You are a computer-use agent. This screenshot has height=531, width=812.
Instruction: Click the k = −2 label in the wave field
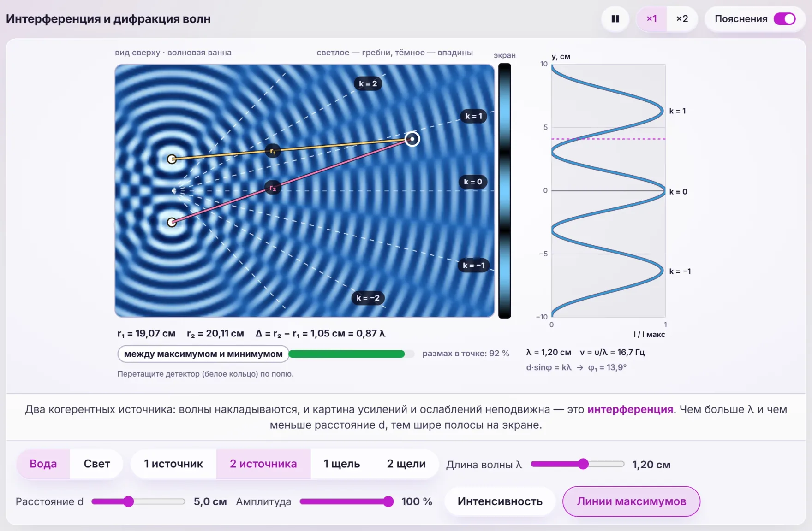[x=368, y=298]
